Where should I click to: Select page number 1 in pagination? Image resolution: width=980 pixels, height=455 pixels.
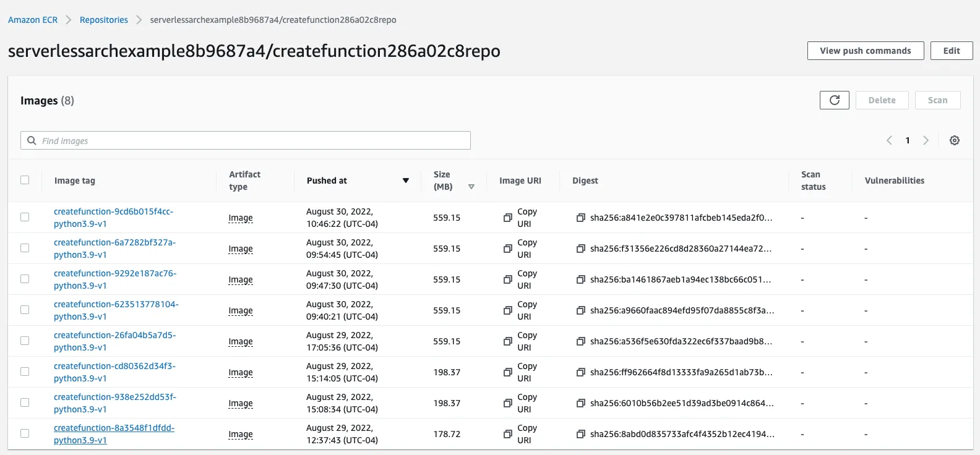click(x=908, y=140)
